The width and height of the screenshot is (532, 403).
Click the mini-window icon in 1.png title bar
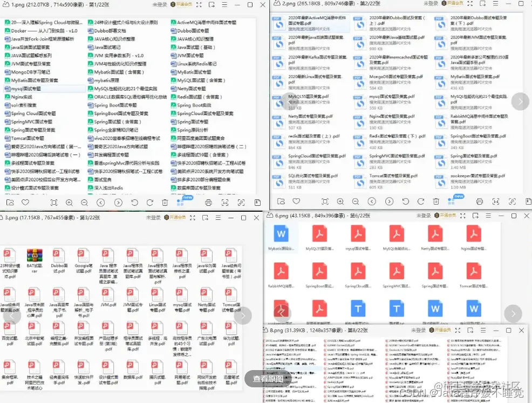pos(212,5)
